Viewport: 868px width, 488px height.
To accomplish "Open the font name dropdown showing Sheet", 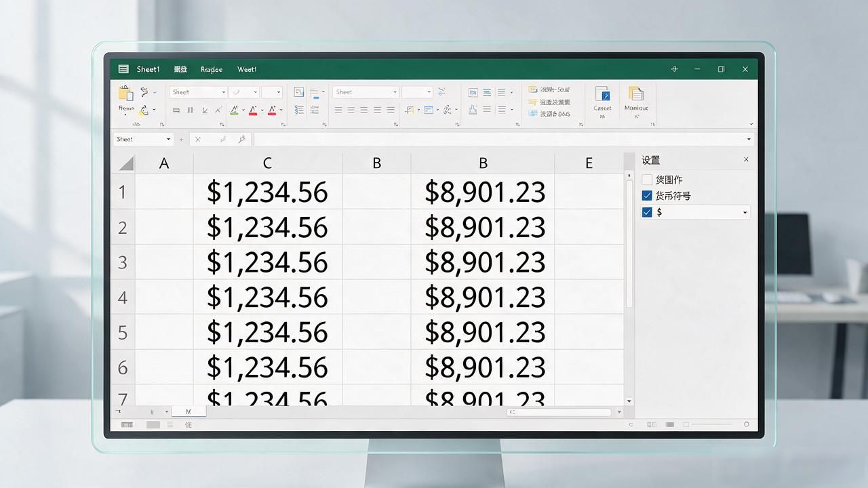I will [223, 92].
